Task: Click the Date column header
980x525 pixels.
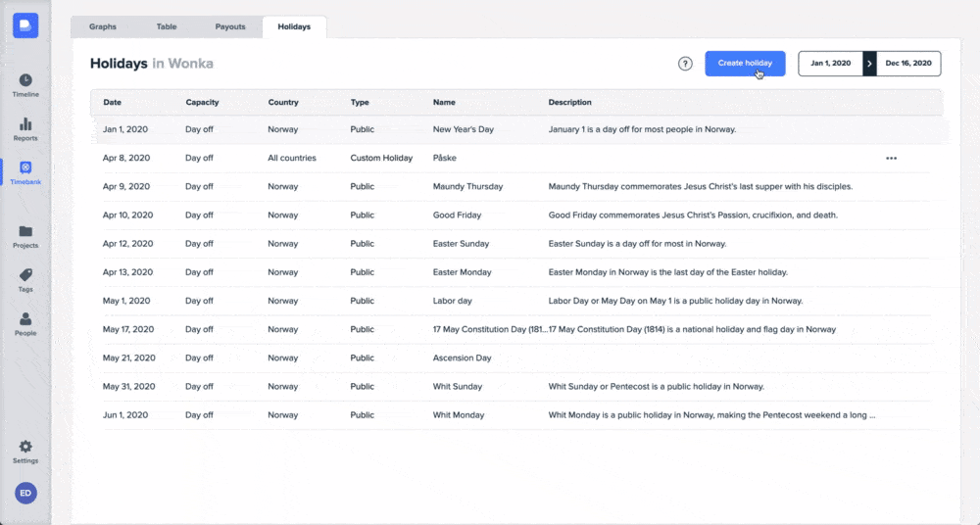Action: click(113, 102)
